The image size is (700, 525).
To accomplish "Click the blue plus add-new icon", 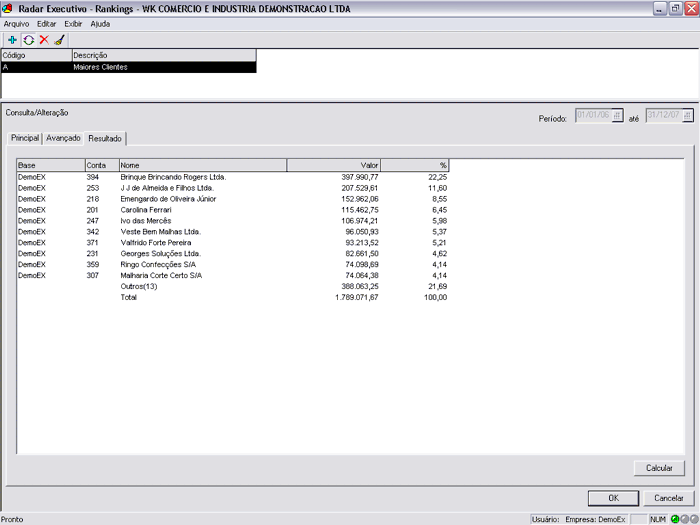I will point(12,40).
